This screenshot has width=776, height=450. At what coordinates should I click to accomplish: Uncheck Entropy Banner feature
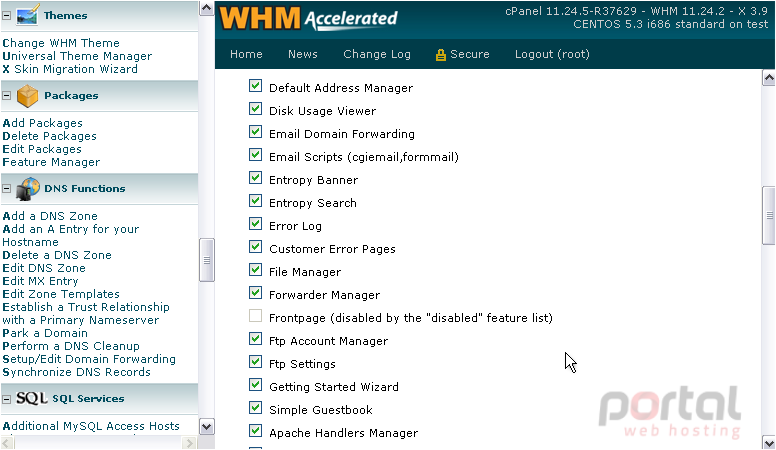tap(255, 178)
